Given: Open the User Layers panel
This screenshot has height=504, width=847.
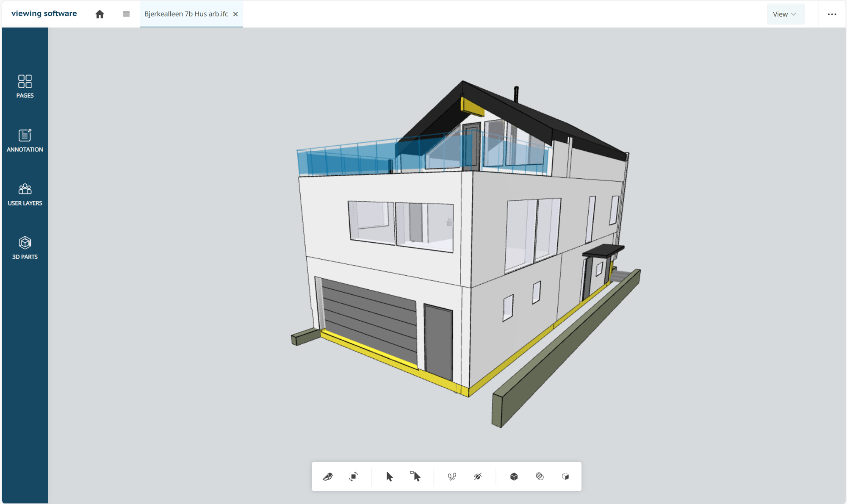Looking at the screenshot, I should pos(25,194).
